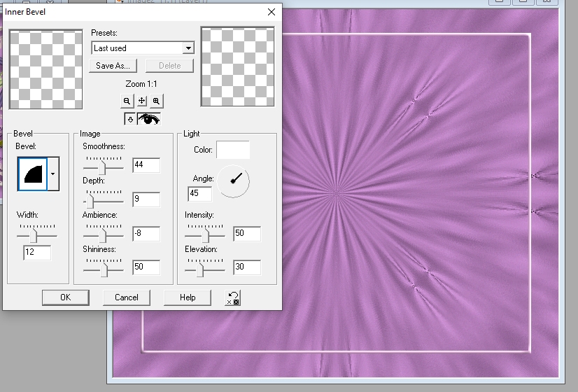Click the Width value input box

(x=36, y=252)
